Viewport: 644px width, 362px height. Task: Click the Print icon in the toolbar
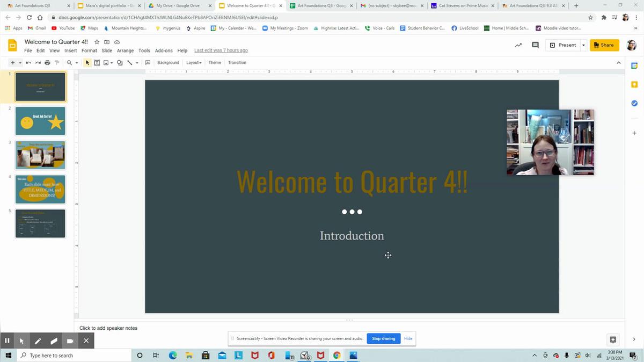click(47, 63)
